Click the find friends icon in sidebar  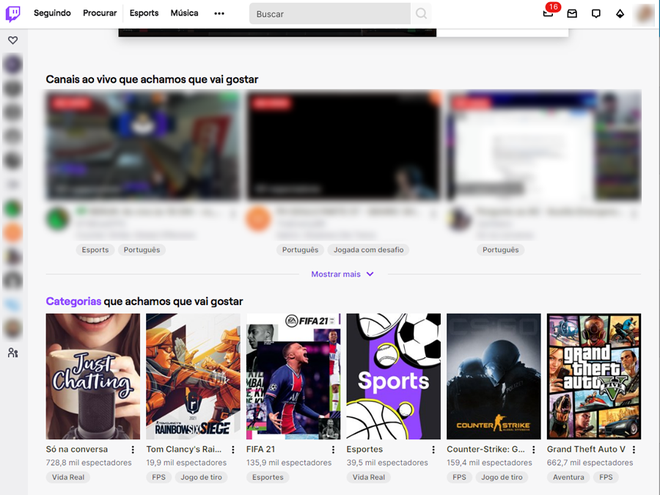click(13, 352)
